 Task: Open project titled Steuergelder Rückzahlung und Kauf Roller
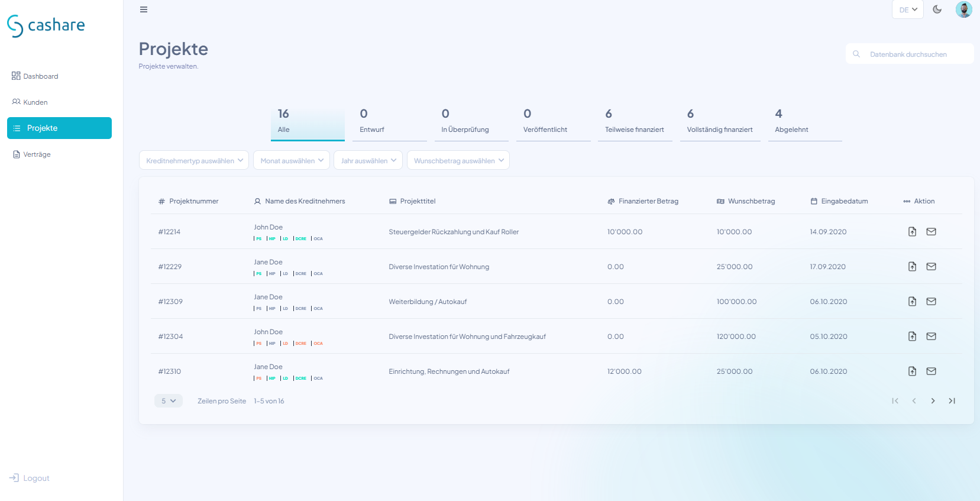click(454, 232)
